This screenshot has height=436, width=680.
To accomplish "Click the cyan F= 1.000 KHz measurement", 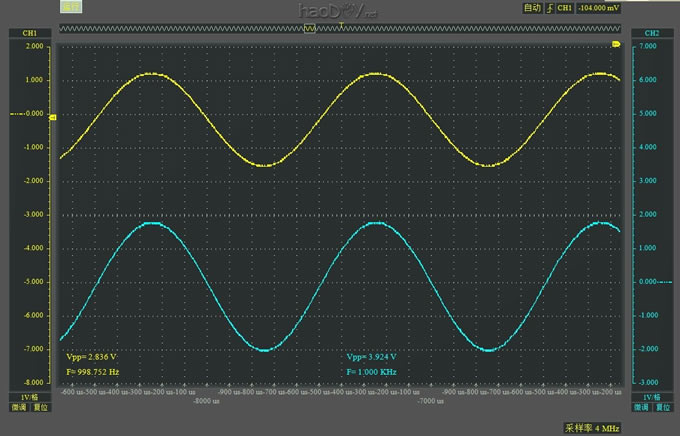I will pyautogui.click(x=372, y=371).
